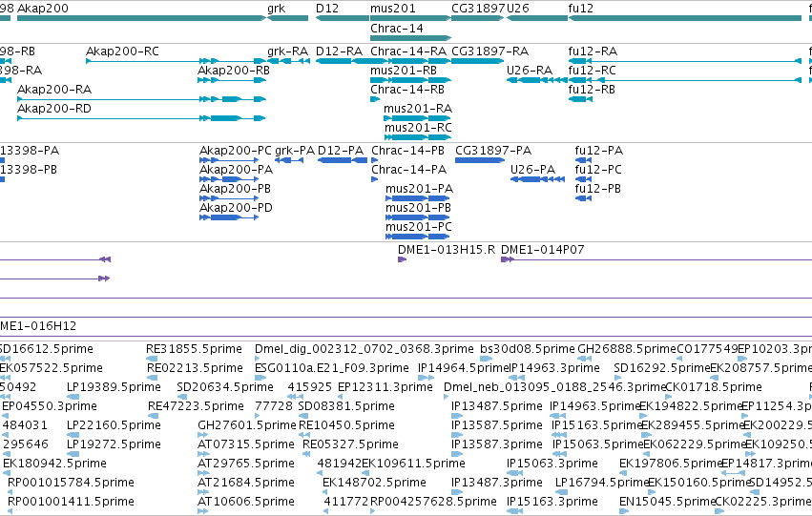Click the D12-PA protein feature
812x516 pixels.
coord(343,160)
